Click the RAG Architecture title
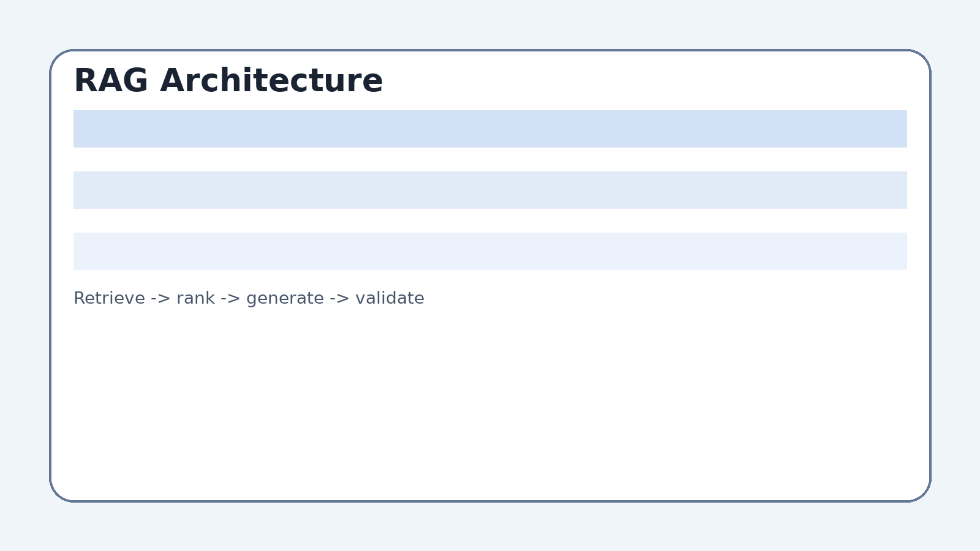This screenshot has height=551, width=980. click(228, 81)
